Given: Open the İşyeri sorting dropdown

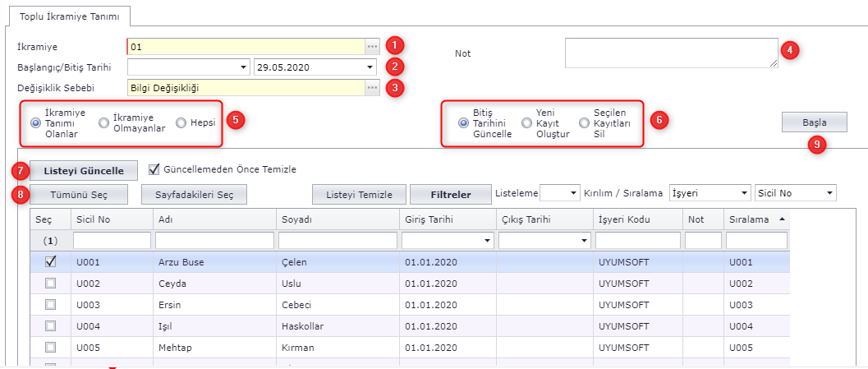Looking at the screenshot, I should coord(744,193).
